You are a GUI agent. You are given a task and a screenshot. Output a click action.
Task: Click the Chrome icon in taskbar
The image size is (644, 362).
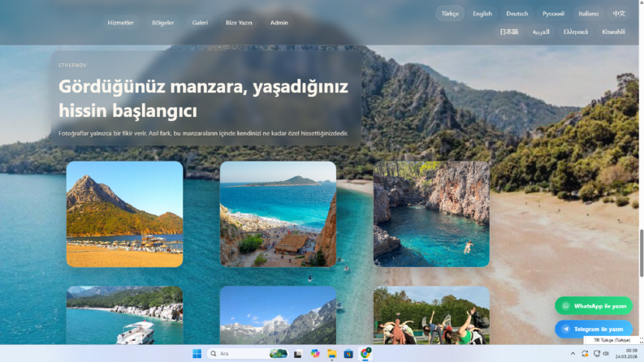pyautogui.click(x=365, y=353)
